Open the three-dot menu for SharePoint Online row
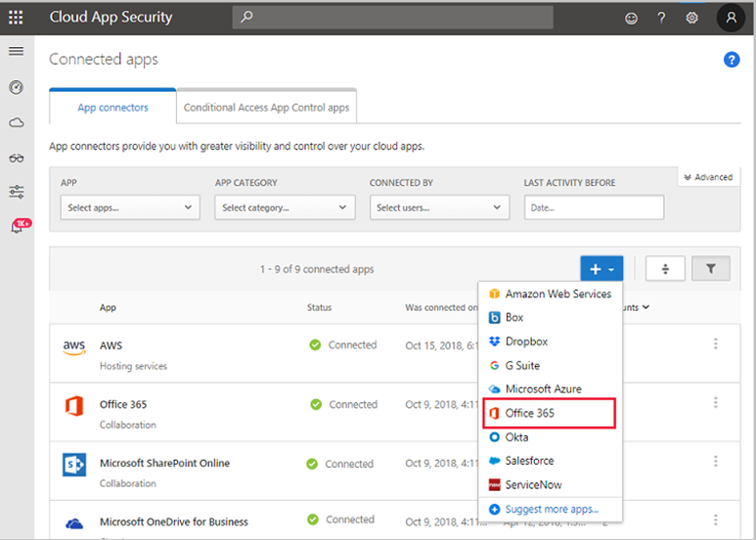 pyautogui.click(x=716, y=461)
